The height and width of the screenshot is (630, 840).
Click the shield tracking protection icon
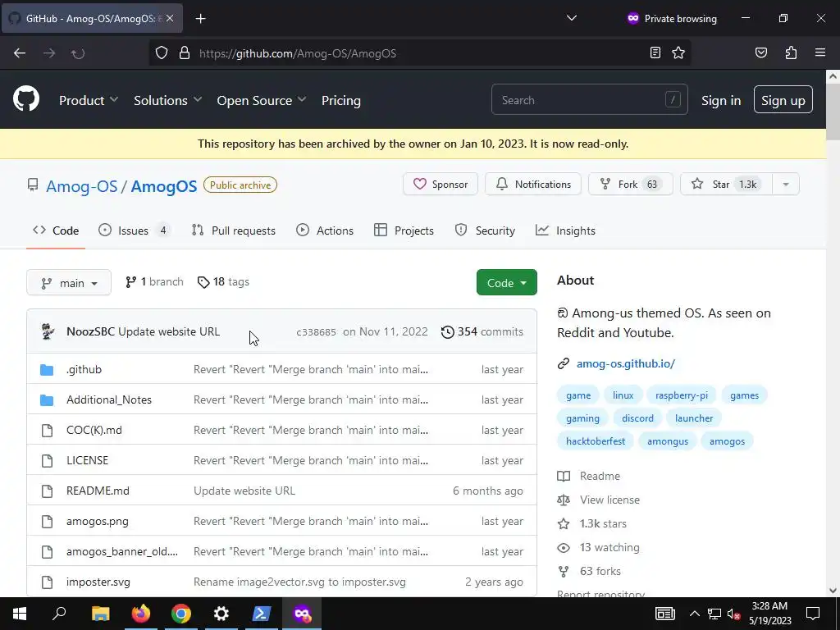[162, 52]
